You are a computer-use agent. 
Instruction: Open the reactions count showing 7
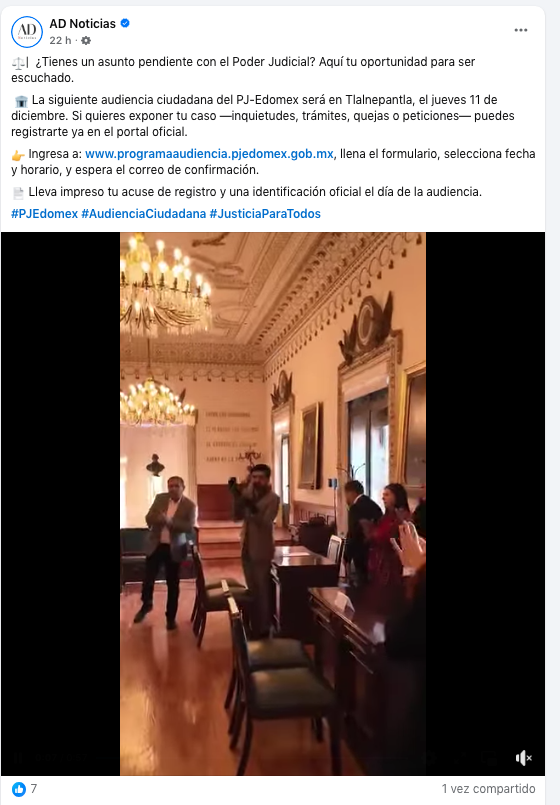pos(34,789)
